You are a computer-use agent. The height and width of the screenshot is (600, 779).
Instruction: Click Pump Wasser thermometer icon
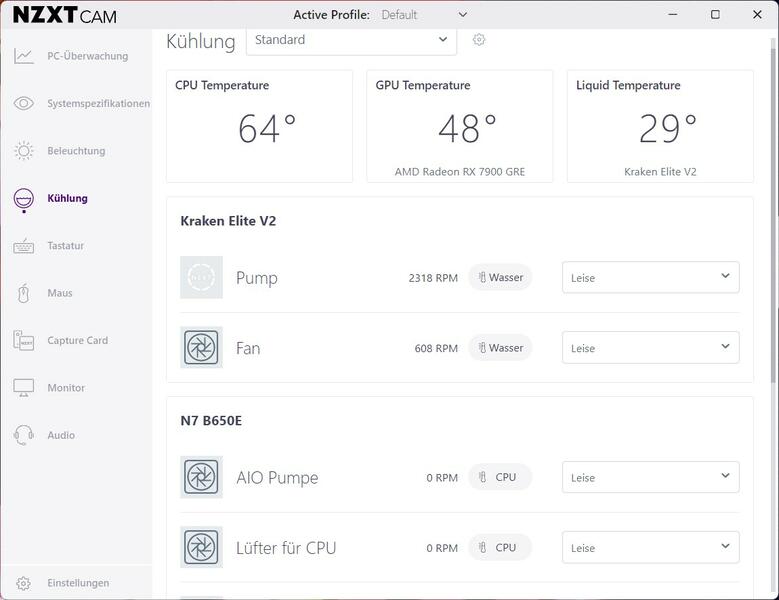(x=482, y=277)
